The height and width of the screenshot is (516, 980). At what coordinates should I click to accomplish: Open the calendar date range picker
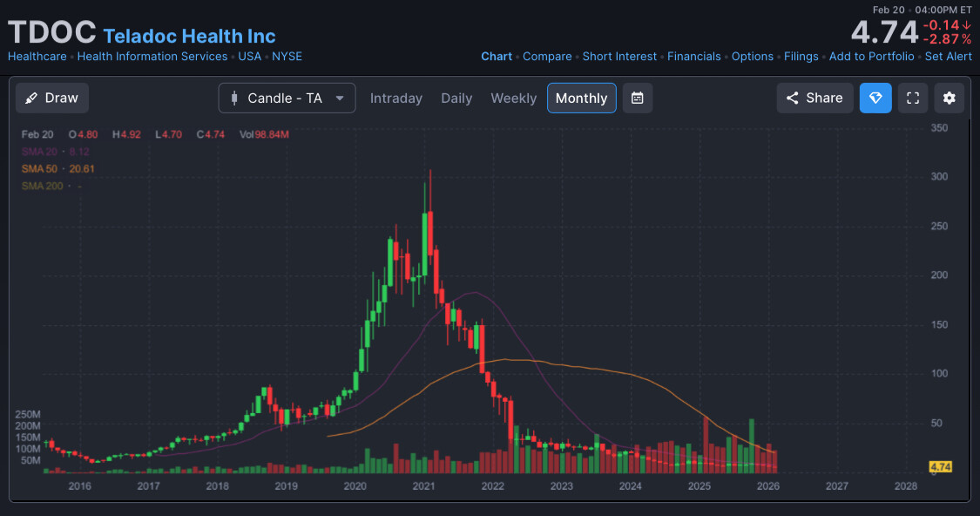pos(637,98)
